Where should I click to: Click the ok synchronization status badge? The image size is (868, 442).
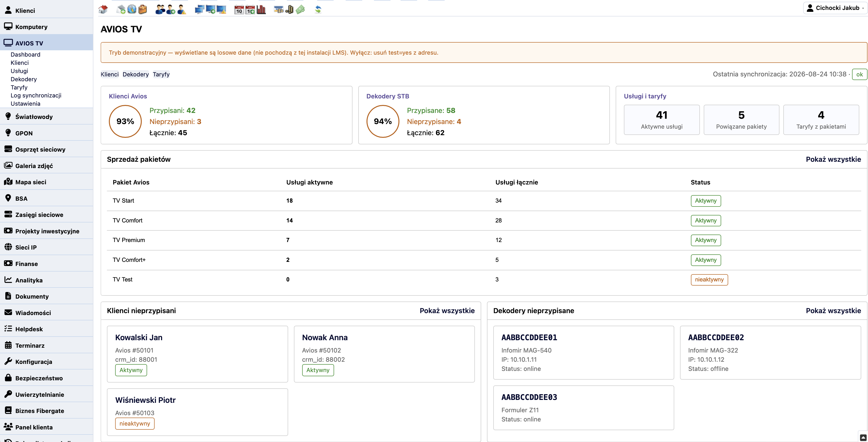860,74
